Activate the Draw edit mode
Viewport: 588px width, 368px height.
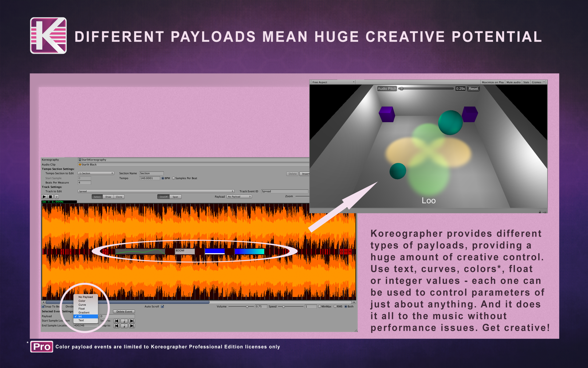(x=108, y=197)
